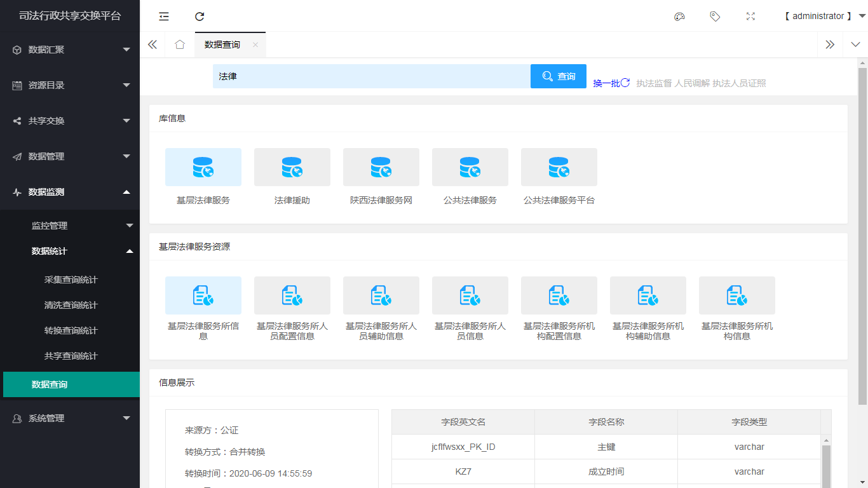Click the 转换时间 2020-06-09 14:55:59 text
This screenshot has width=868, height=488.
point(248,473)
